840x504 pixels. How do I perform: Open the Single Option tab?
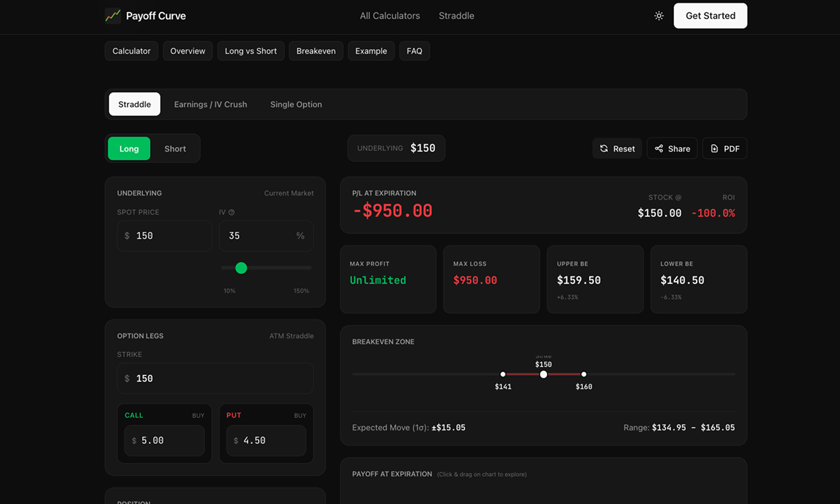pos(296,104)
